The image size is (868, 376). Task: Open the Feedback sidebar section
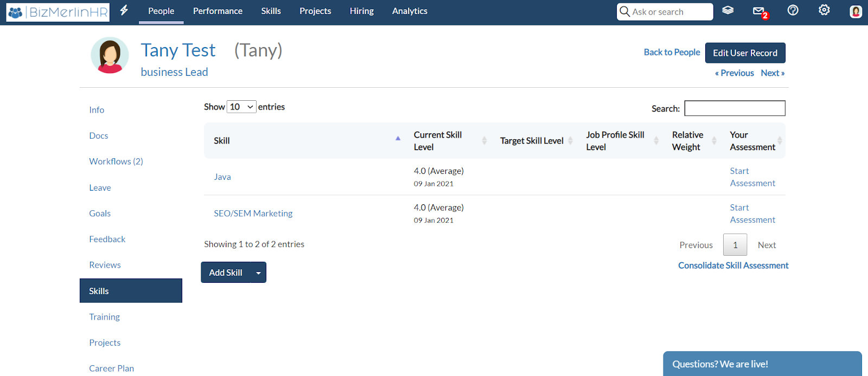pyautogui.click(x=107, y=239)
